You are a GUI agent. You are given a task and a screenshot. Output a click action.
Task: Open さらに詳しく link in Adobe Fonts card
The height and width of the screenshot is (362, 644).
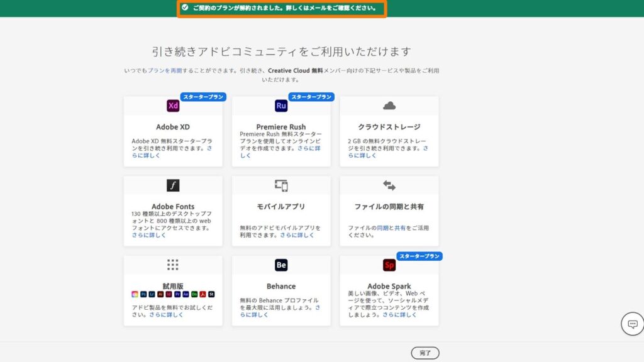tap(148, 235)
